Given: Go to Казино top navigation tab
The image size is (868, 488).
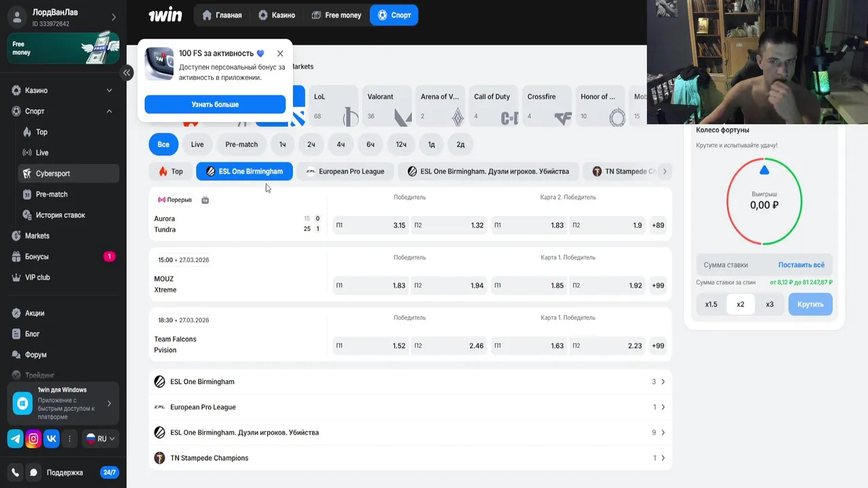Looking at the screenshot, I should [277, 15].
